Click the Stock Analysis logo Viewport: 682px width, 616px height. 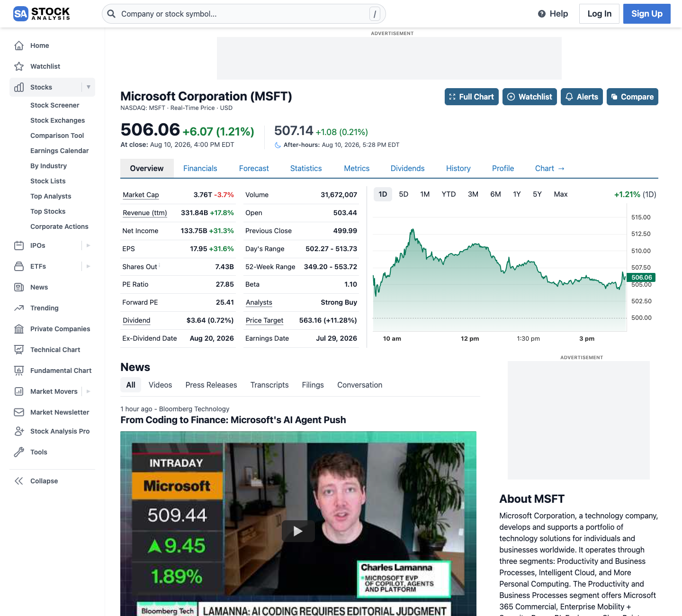42,14
